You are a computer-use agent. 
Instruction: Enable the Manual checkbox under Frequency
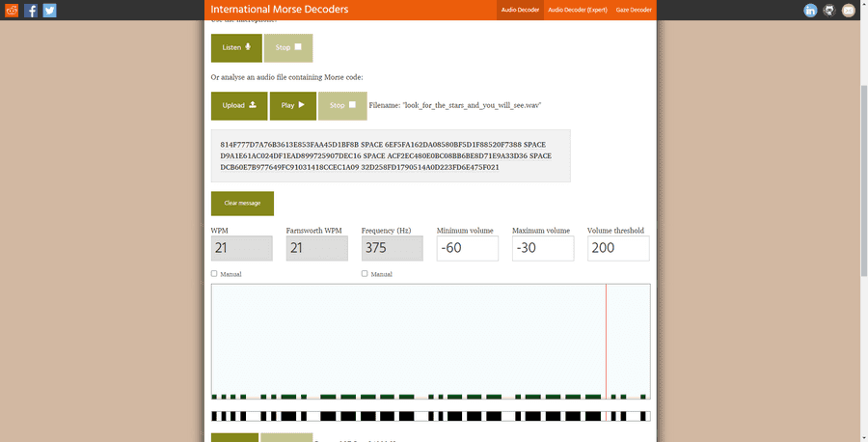pos(365,274)
